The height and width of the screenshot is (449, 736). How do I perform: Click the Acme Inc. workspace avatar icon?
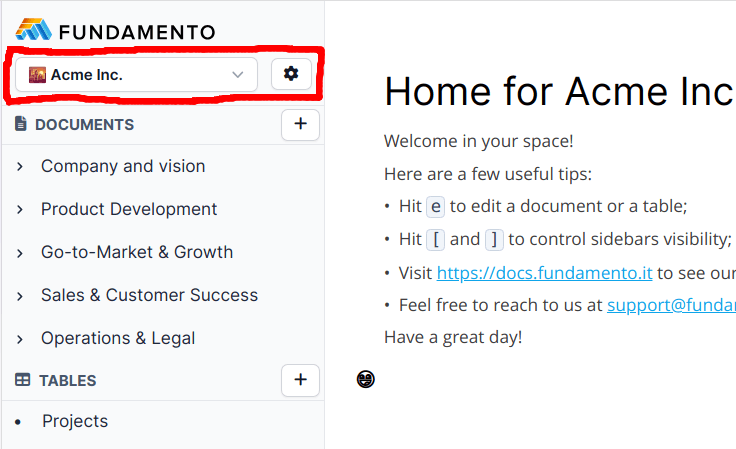[x=37, y=74]
